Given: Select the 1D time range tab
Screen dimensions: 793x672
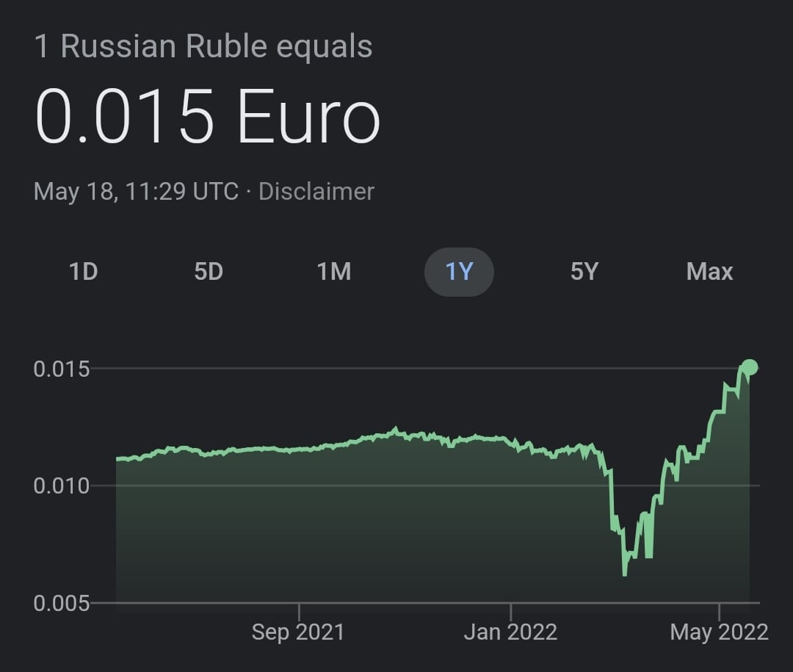Looking at the screenshot, I should (84, 272).
